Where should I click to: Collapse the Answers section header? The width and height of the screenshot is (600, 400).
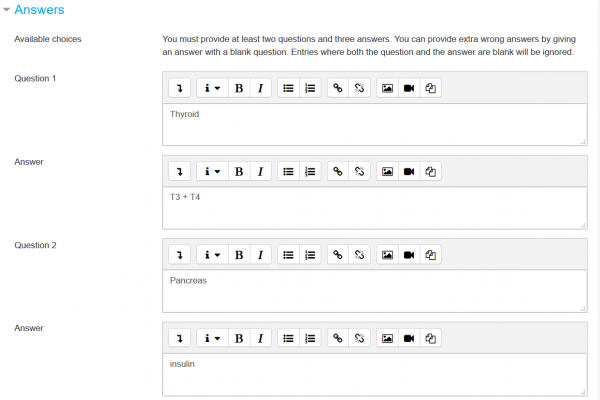(x=39, y=10)
